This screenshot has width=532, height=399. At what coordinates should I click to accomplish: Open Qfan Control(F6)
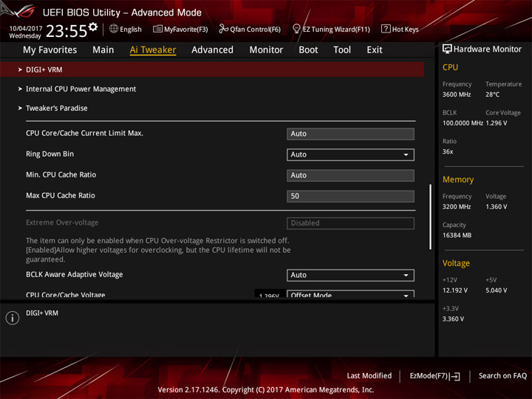click(x=250, y=29)
